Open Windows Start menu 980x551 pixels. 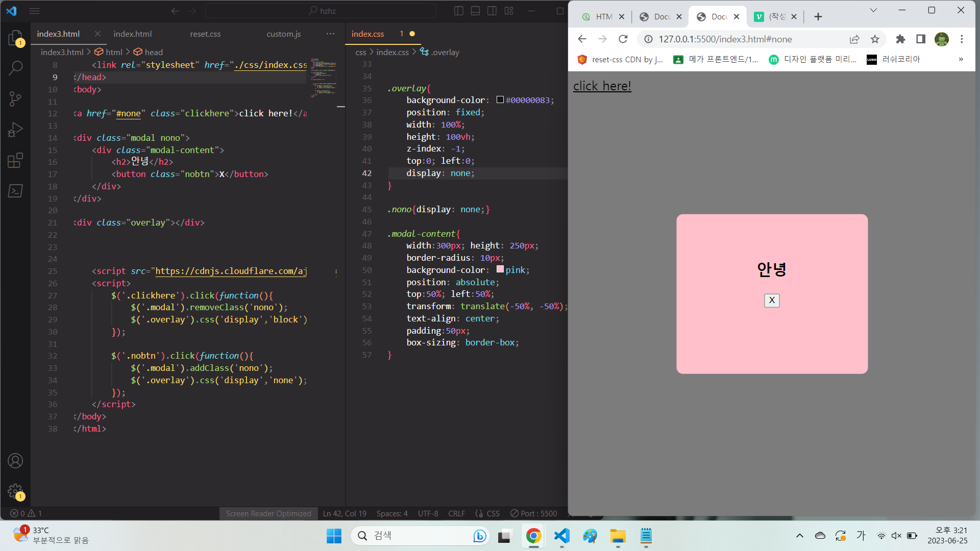click(x=334, y=536)
